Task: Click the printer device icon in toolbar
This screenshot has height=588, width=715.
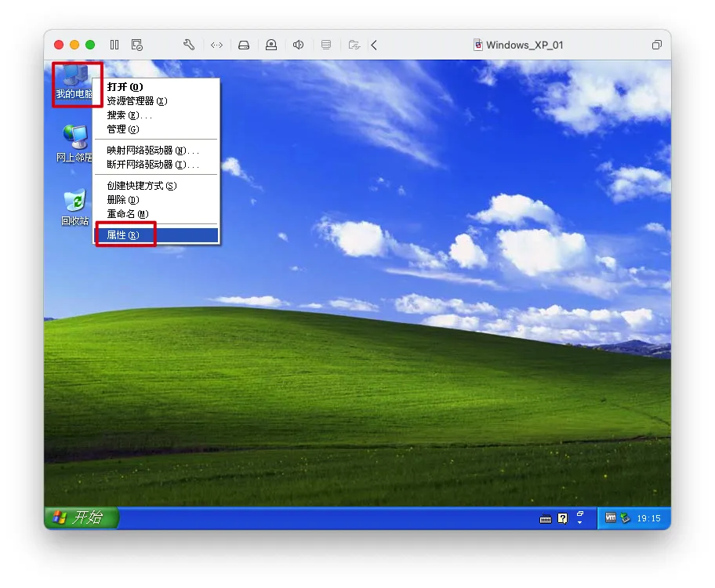Action: 326,45
